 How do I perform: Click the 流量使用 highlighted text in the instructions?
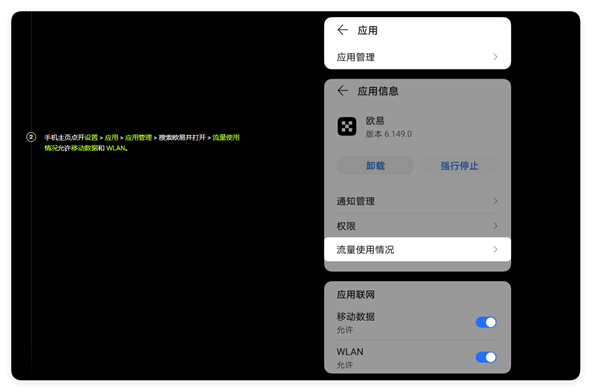[226, 138]
